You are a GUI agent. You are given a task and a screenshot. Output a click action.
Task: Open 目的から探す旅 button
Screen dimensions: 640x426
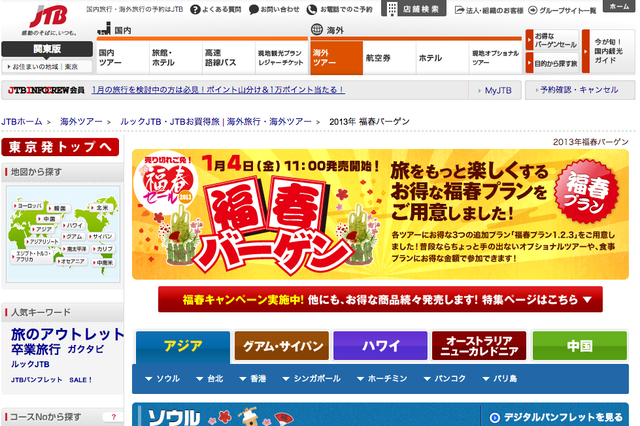click(552, 63)
